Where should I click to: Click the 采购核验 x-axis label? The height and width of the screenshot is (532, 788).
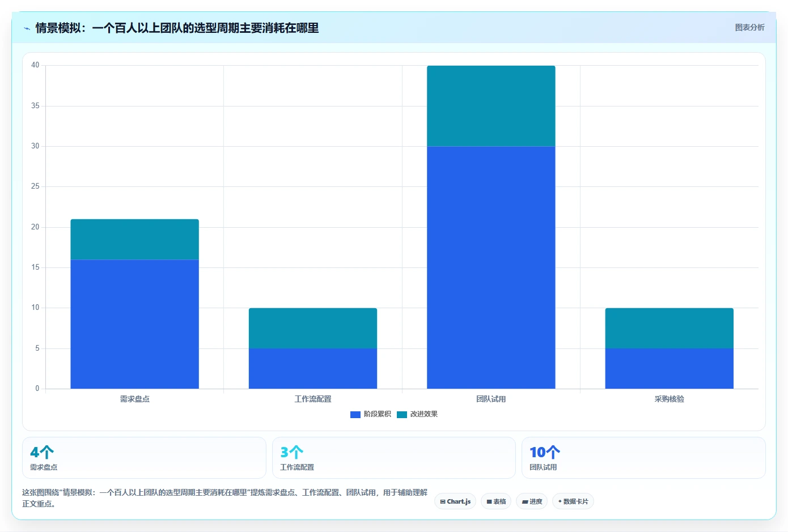[670, 399]
